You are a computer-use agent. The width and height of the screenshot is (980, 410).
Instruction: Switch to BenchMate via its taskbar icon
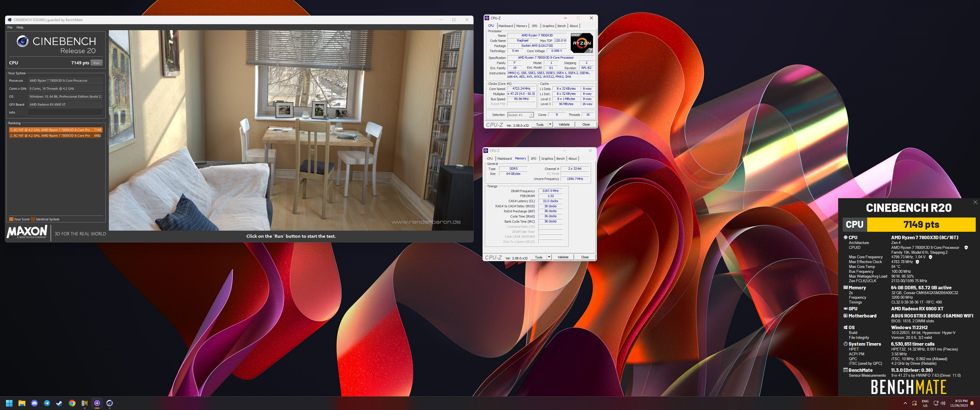(84, 403)
